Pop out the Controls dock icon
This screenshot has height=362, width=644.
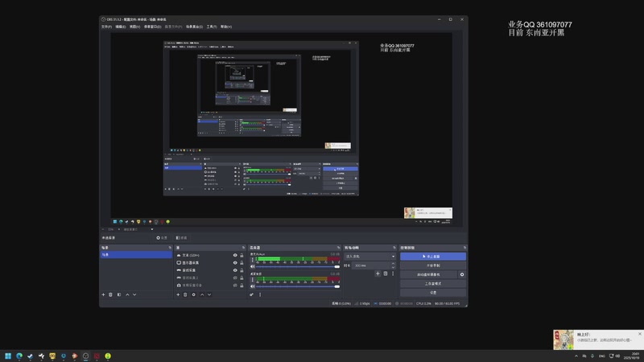click(464, 248)
